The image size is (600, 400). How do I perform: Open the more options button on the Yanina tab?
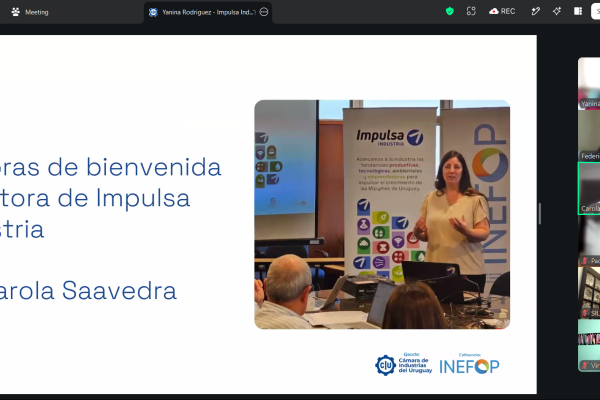click(x=264, y=12)
